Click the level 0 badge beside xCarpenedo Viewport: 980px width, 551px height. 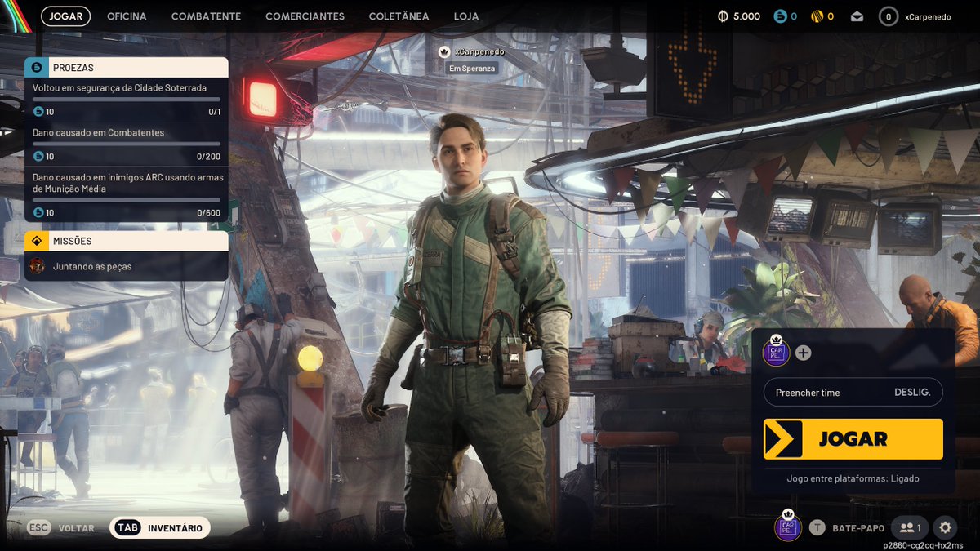889,16
